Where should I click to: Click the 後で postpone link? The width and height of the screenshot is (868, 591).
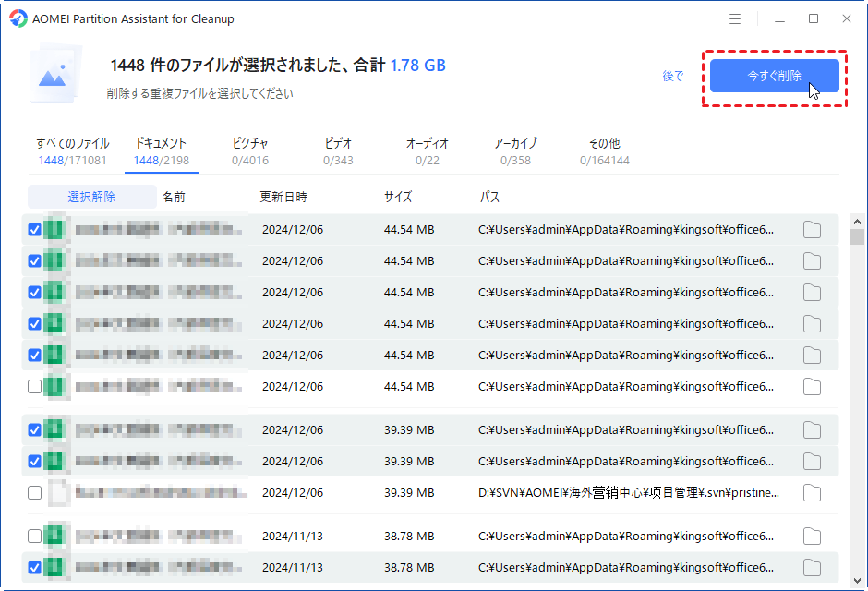coord(673,77)
